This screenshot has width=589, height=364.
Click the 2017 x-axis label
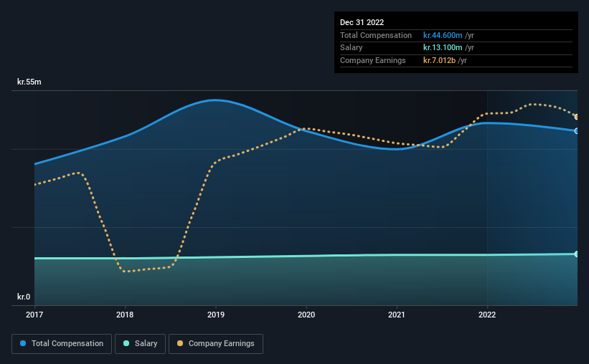click(x=34, y=315)
